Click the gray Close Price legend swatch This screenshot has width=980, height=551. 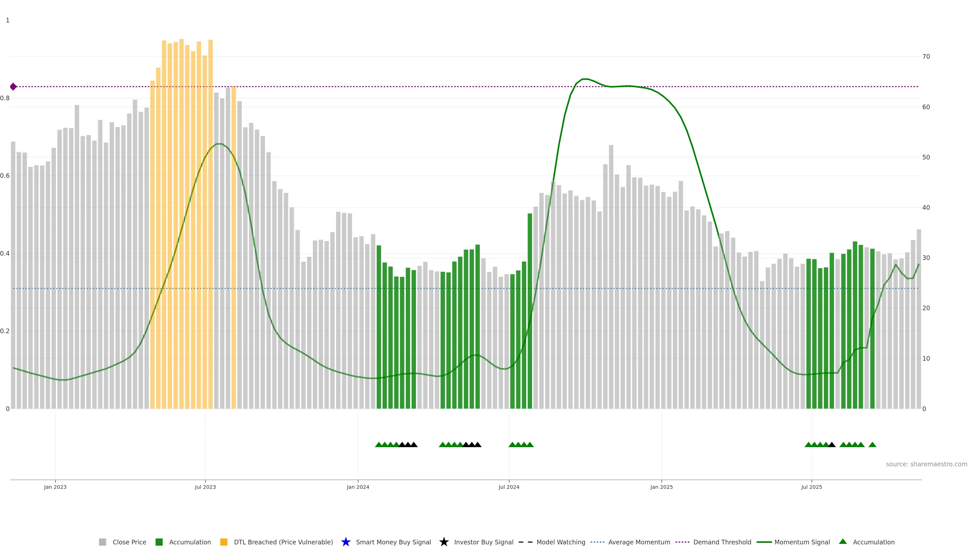click(x=102, y=542)
